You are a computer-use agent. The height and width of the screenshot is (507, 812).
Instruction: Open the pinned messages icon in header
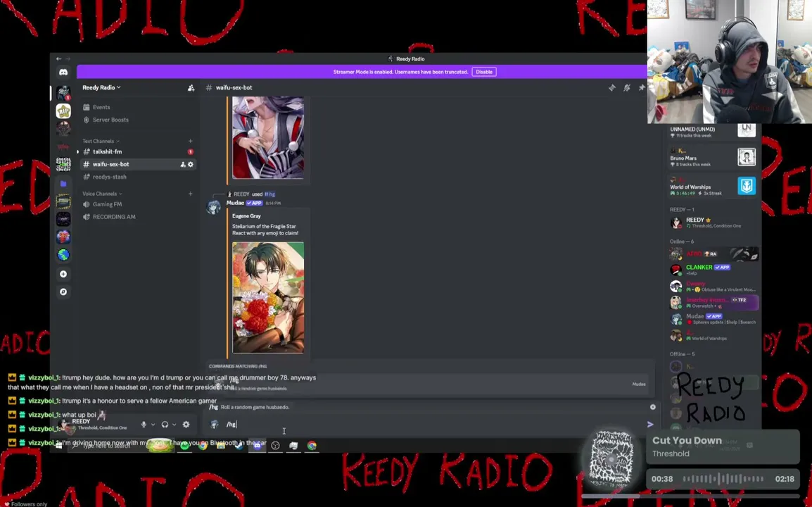[x=642, y=87]
